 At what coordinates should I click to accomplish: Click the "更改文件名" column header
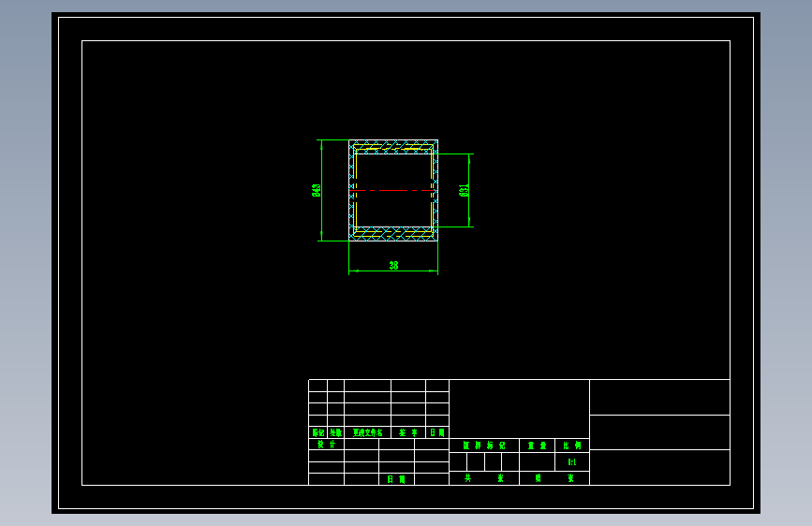[x=368, y=432]
